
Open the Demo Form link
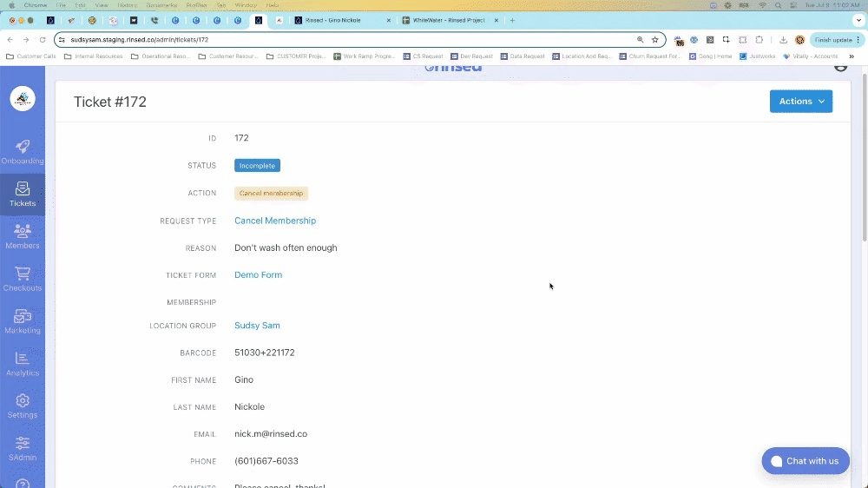pos(258,274)
